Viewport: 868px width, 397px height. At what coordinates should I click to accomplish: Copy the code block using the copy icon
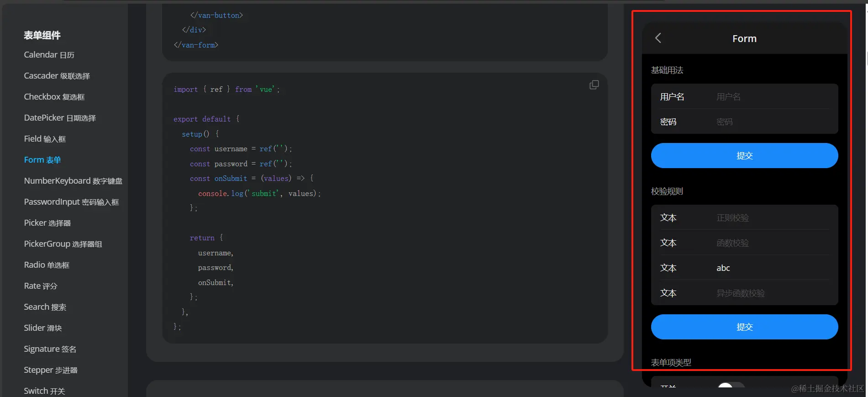tap(594, 85)
